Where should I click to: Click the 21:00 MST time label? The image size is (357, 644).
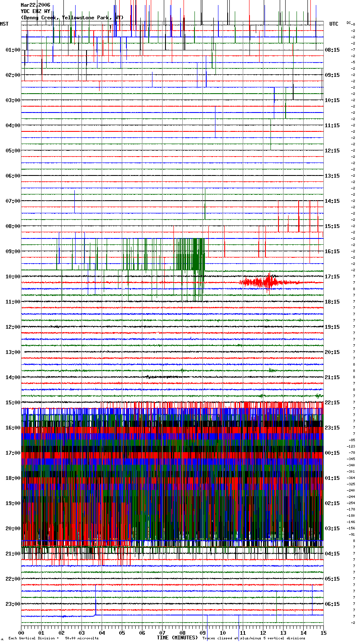(13, 554)
